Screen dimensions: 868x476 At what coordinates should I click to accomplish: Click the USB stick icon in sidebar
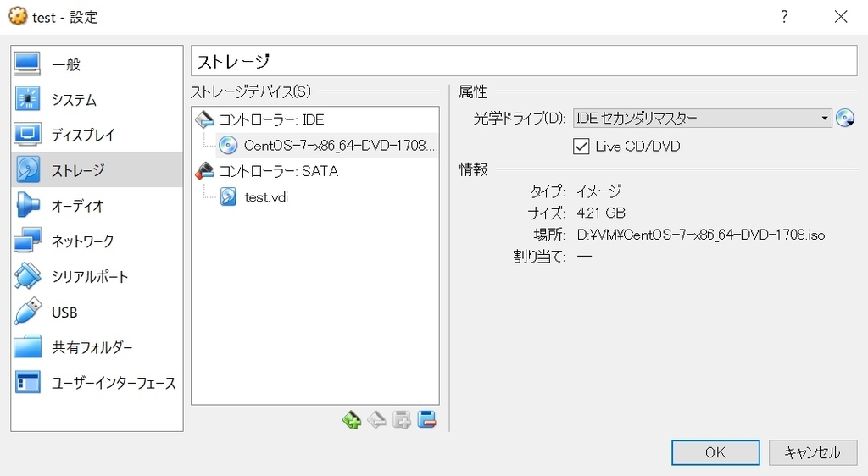tap(28, 312)
